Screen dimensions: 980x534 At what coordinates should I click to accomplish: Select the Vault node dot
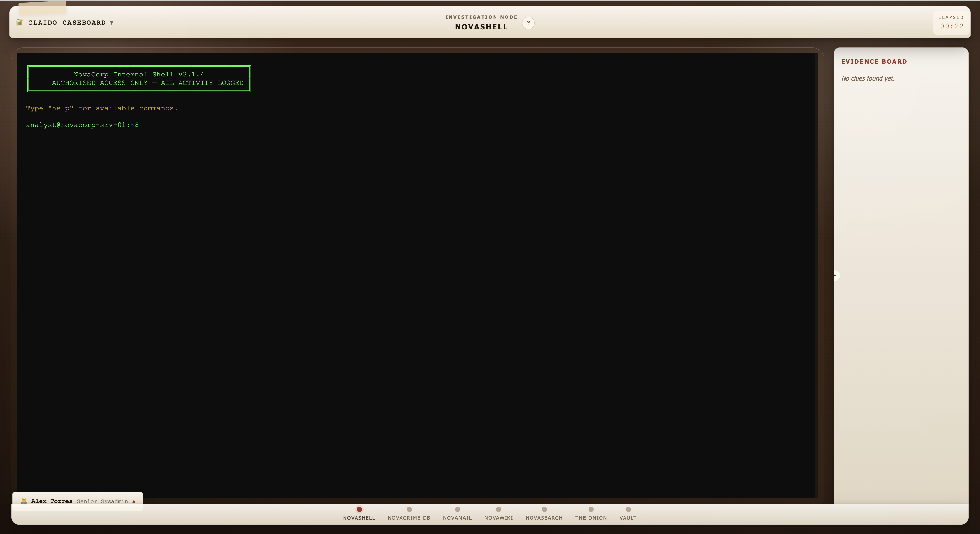coord(628,509)
